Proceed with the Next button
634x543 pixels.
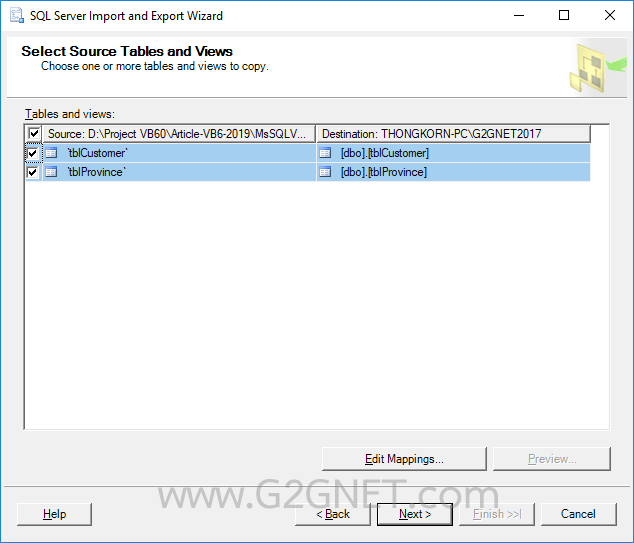(x=415, y=514)
